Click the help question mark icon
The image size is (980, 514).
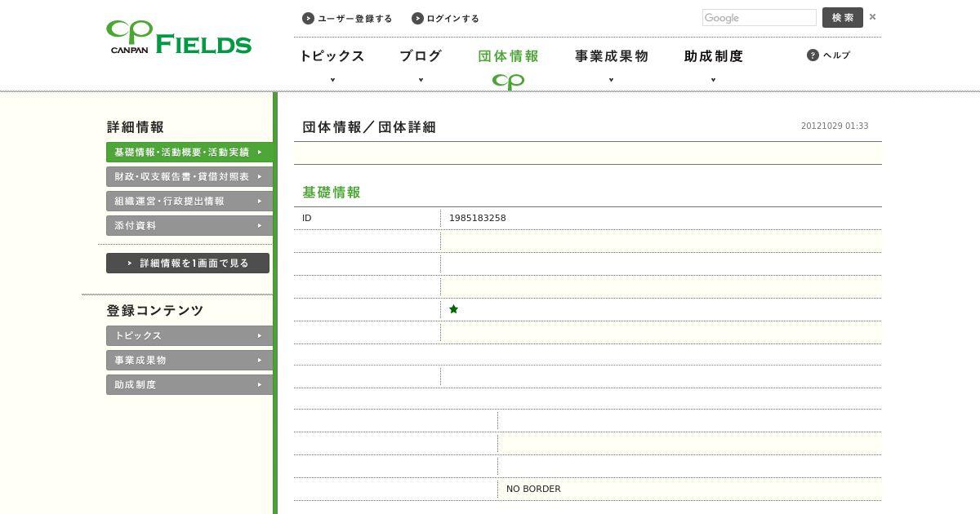(x=813, y=55)
